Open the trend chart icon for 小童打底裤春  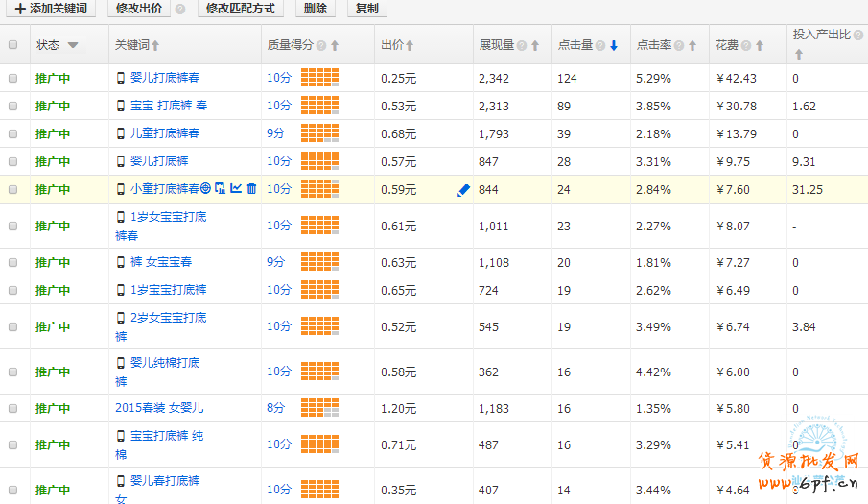tap(236, 189)
